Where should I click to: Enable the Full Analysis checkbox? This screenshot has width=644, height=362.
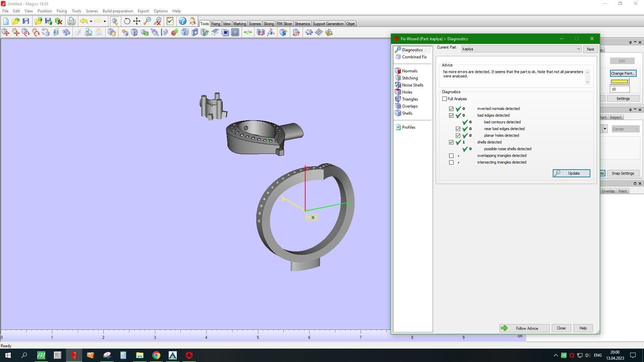(x=444, y=99)
